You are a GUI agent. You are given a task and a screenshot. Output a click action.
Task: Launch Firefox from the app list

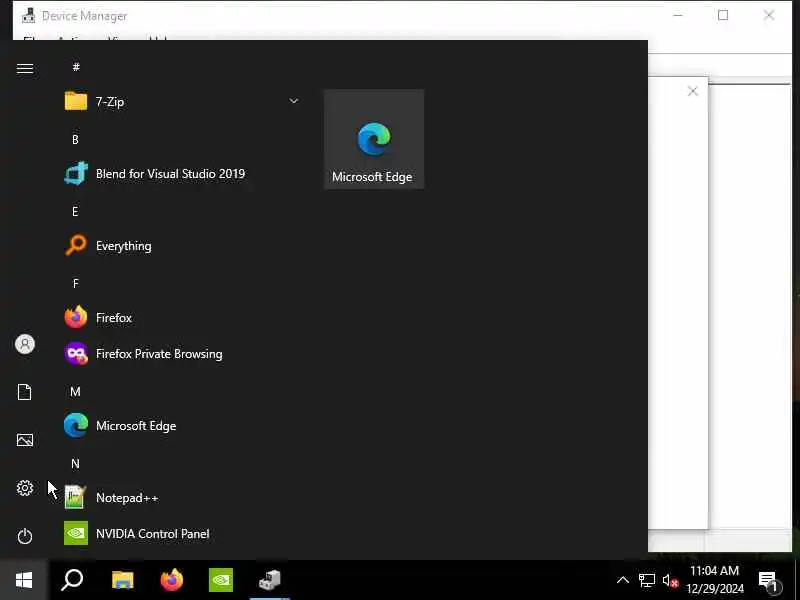(x=182, y=318)
